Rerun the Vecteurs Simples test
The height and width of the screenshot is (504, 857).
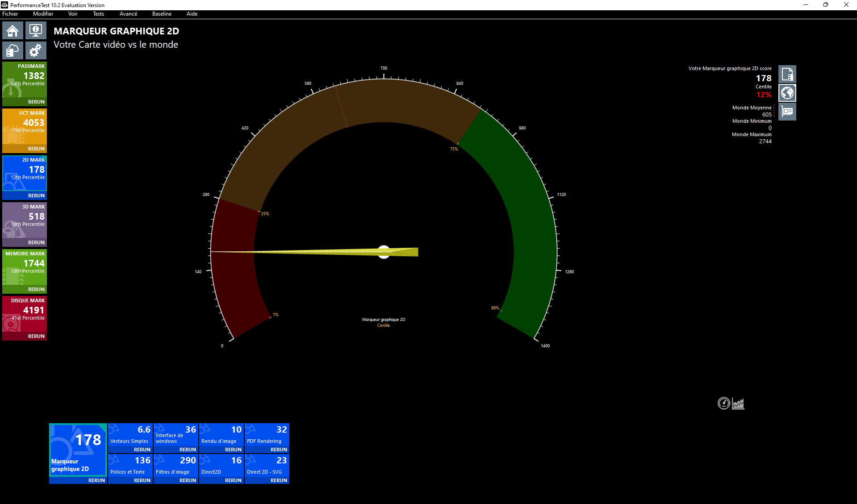coord(142,450)
